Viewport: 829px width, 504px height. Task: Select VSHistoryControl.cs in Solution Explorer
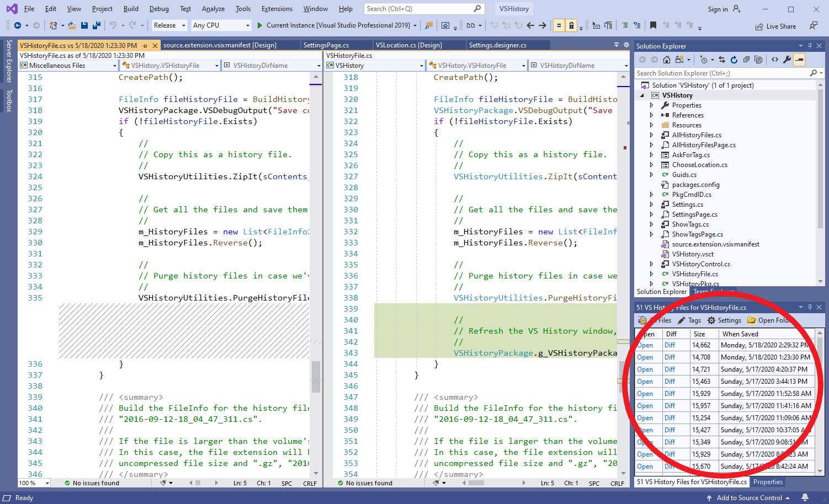coord(701,264)
